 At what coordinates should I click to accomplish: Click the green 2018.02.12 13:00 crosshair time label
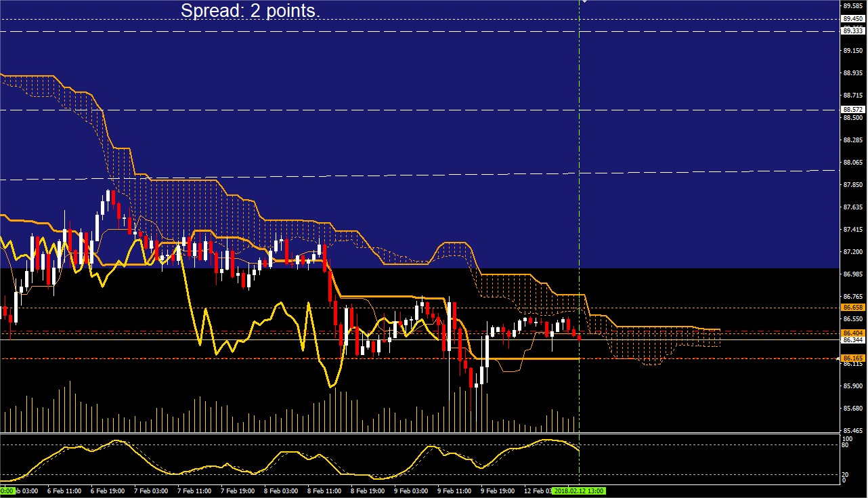click(x=579, y=491)
